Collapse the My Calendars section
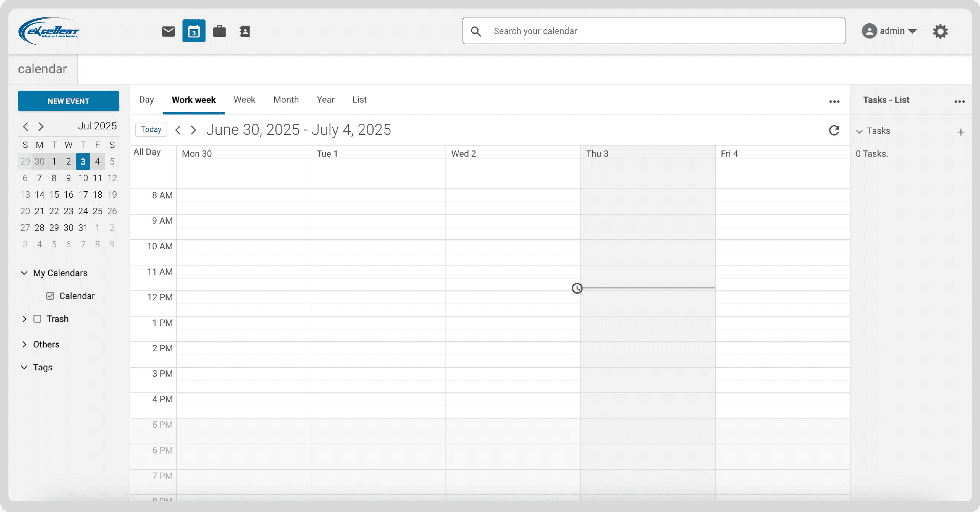The height and width of the screenshot is (512, 980). coord(24,273)
